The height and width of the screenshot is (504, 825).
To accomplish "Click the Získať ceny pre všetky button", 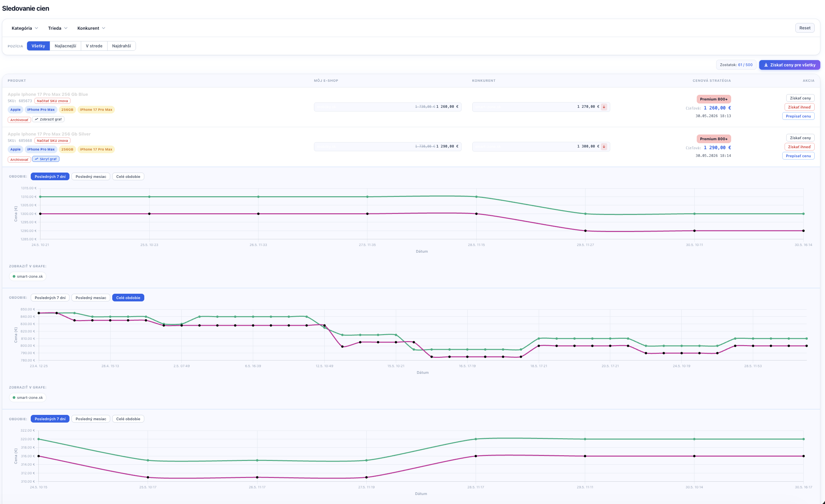I will 790,65.
